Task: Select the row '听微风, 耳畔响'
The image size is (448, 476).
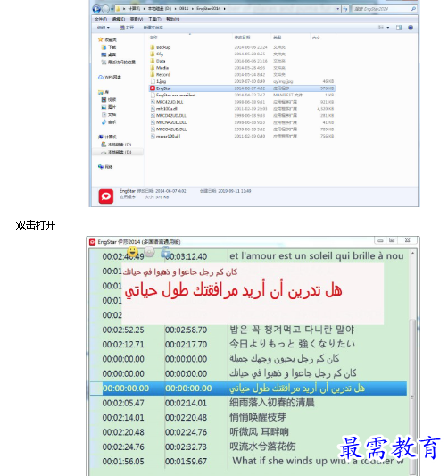Action: (248, 432)
